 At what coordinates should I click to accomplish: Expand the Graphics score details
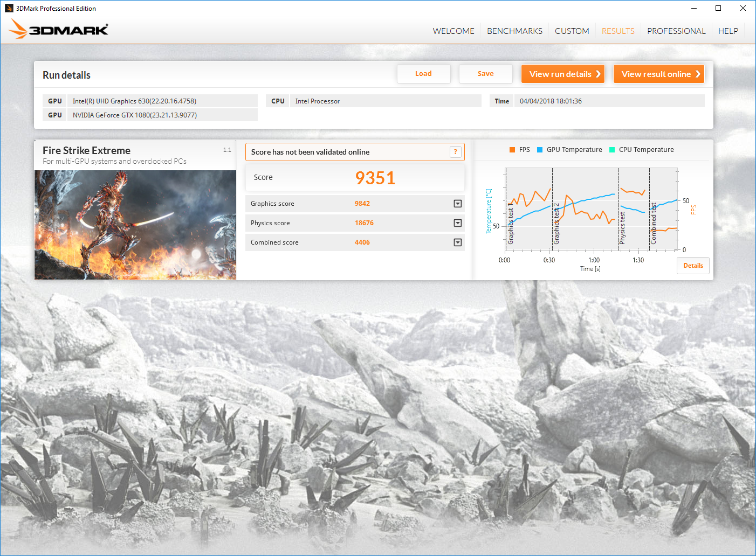point(458,204)
